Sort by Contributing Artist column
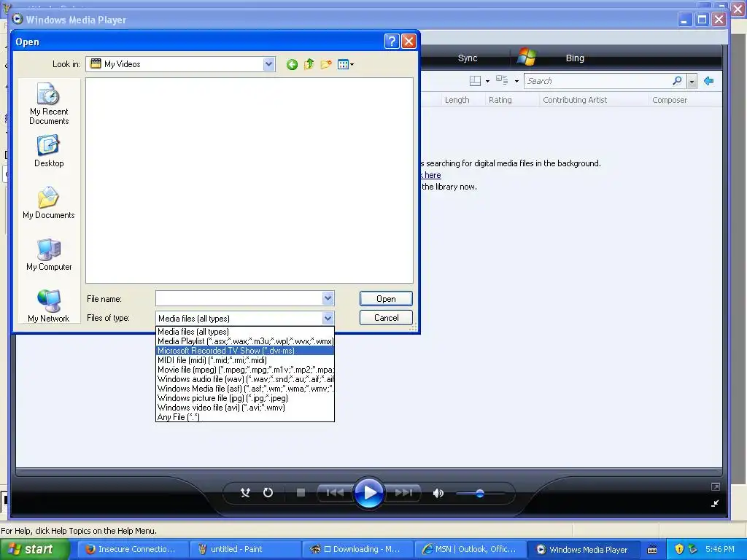 pyautogui.click(x=575, y=100)
